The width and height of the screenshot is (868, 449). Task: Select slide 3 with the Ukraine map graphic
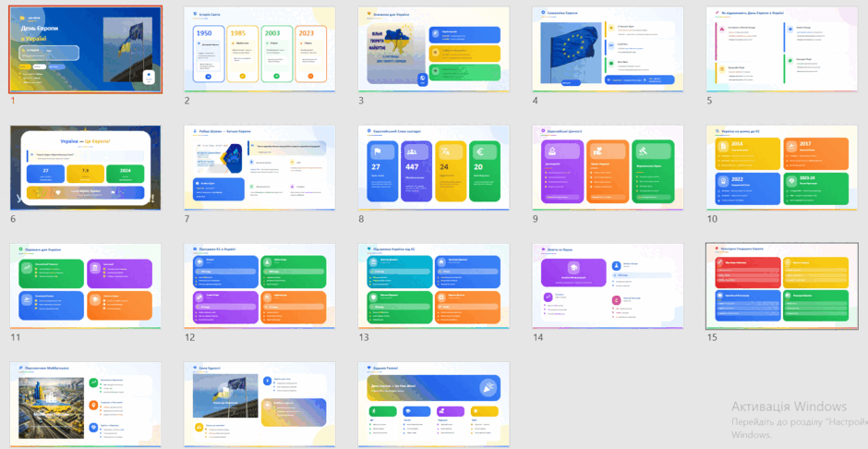[433, 49]
